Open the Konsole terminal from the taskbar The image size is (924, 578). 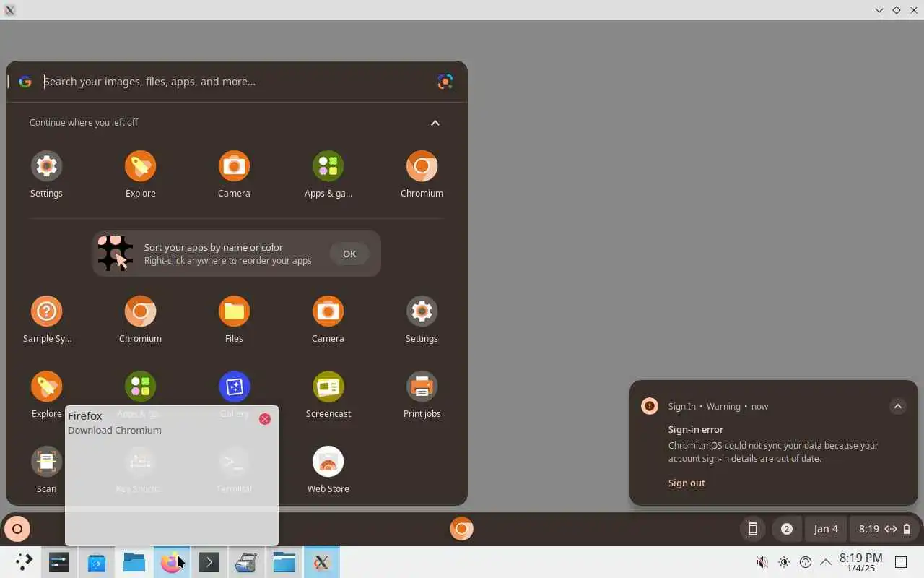209,562
